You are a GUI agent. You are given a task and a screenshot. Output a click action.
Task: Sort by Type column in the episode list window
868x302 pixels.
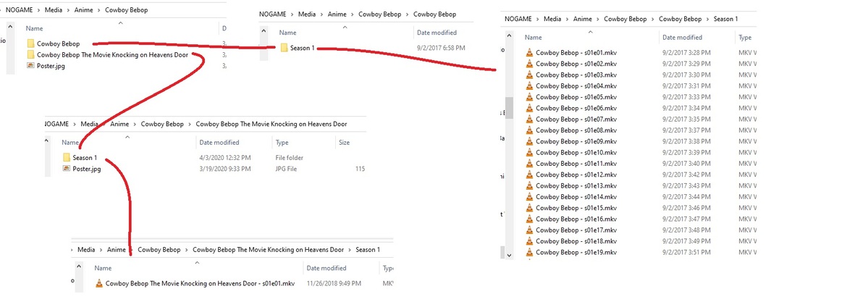744,37
